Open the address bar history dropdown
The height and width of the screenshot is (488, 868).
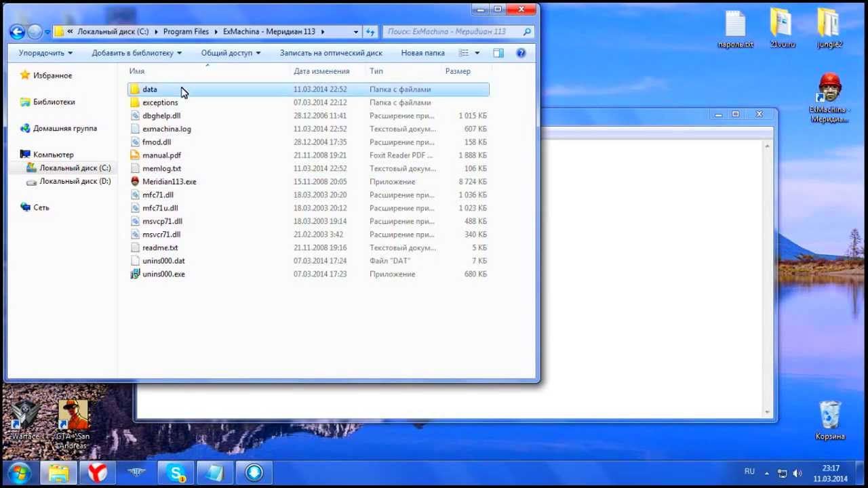pos(356,31)
